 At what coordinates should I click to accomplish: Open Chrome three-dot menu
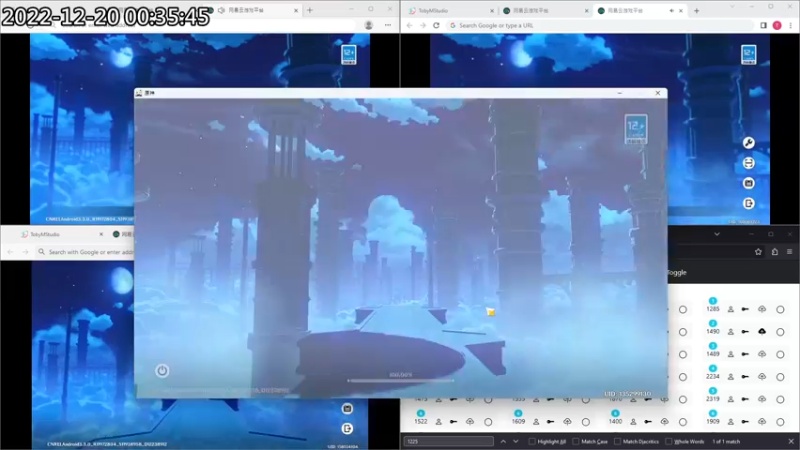790,25
